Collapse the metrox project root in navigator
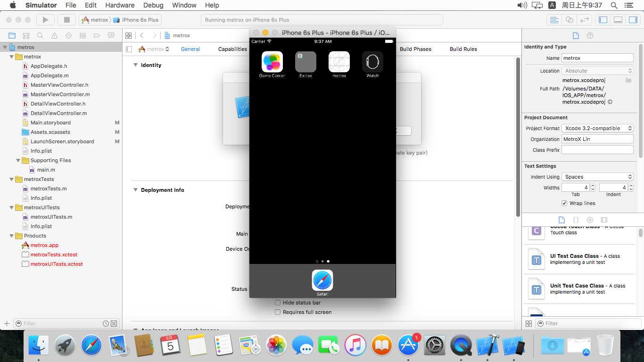Image resolution: width=644 pixels, height=362 pixels. click(x=5, y=47)
